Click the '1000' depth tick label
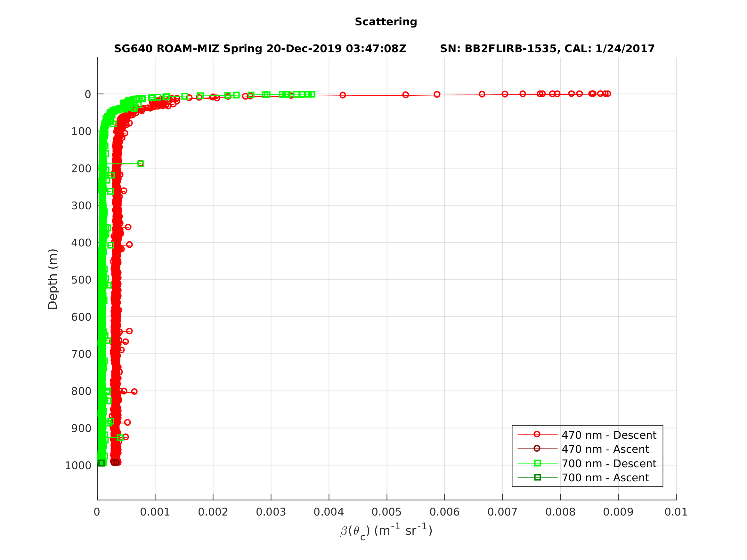Viewport: 747px width, 560px height. tap(78, 466)
